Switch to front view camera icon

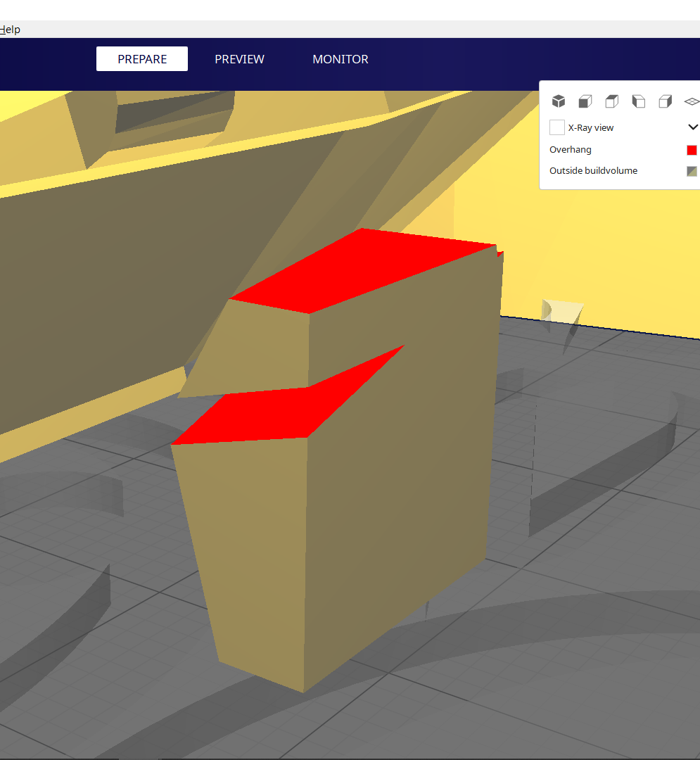click(x=585, y=101)
